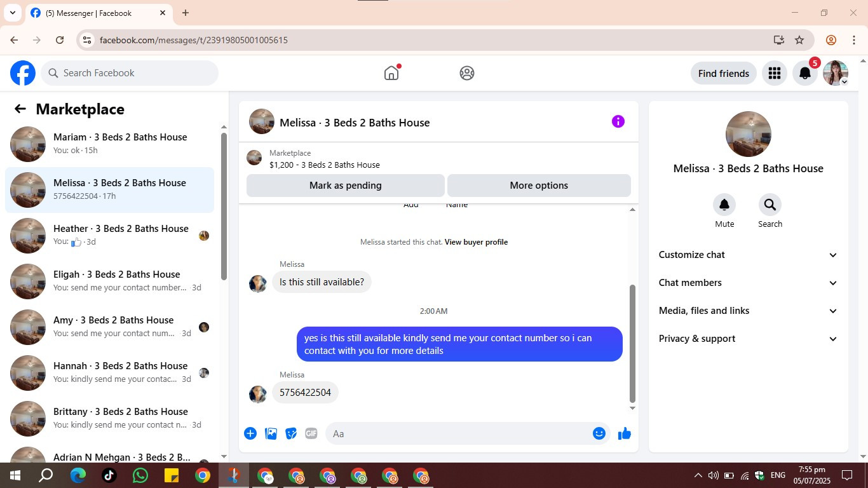This screenshot has width=868, height=488.
Task: Open Brittany's 3 Beds 2 Baths conversation
Action: coord(109,418)
